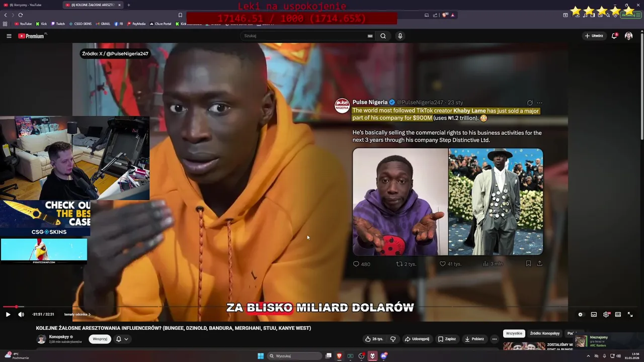Open the GMAIL bookmark
This screenshot has height=362, width=644.
[103, 24]
